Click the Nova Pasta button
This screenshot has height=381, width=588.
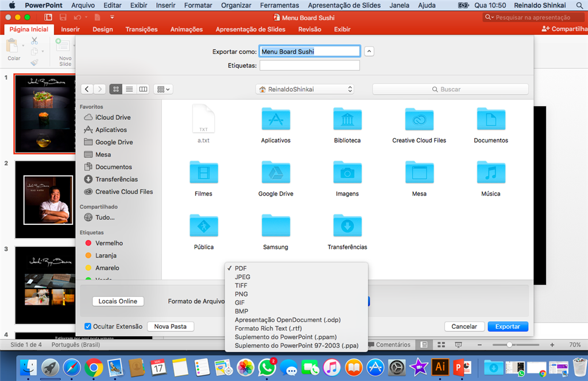[x=170, y=326]
